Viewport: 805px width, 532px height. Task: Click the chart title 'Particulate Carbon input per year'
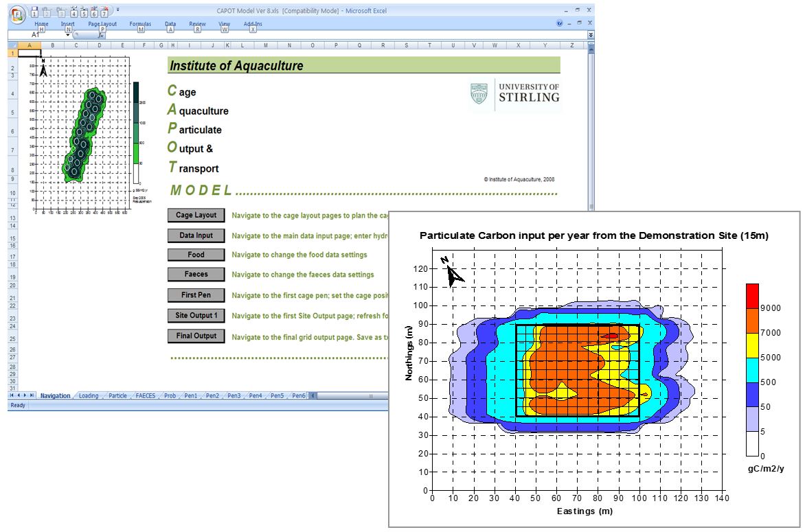[594, 235]
